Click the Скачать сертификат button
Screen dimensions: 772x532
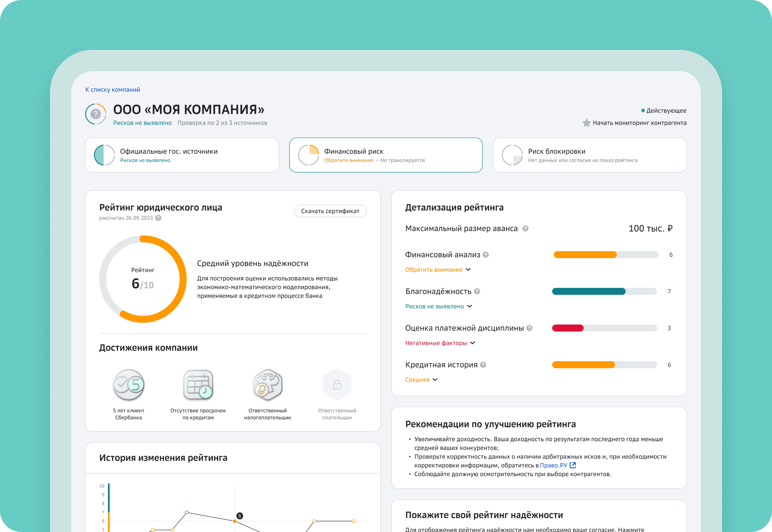point(330,211)
